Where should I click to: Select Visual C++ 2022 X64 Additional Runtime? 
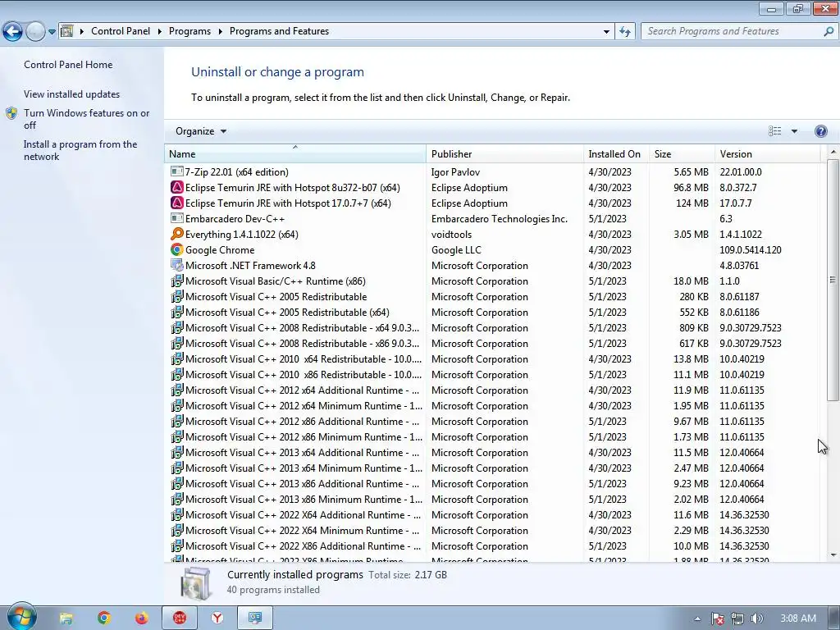point(493,514)
